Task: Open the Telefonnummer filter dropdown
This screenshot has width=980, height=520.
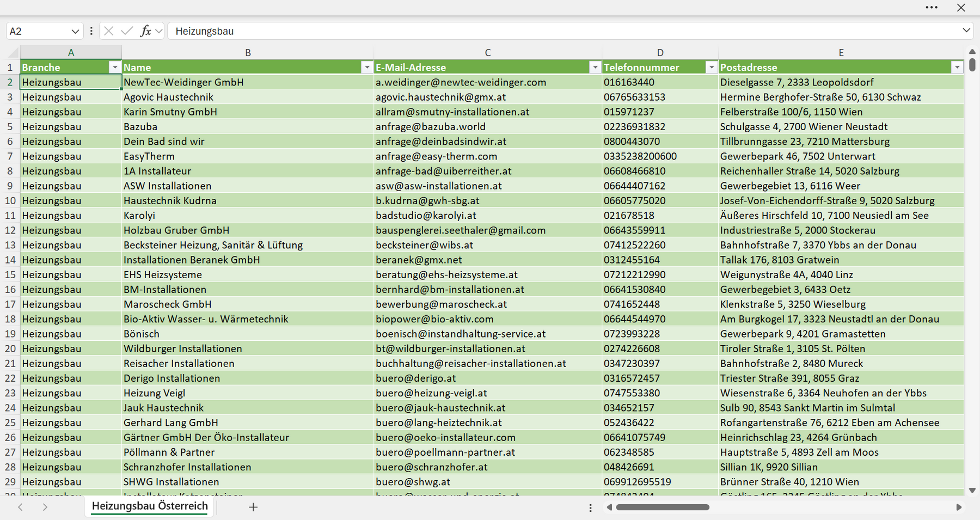Action: pyautogui.click(x=712, y=67)
